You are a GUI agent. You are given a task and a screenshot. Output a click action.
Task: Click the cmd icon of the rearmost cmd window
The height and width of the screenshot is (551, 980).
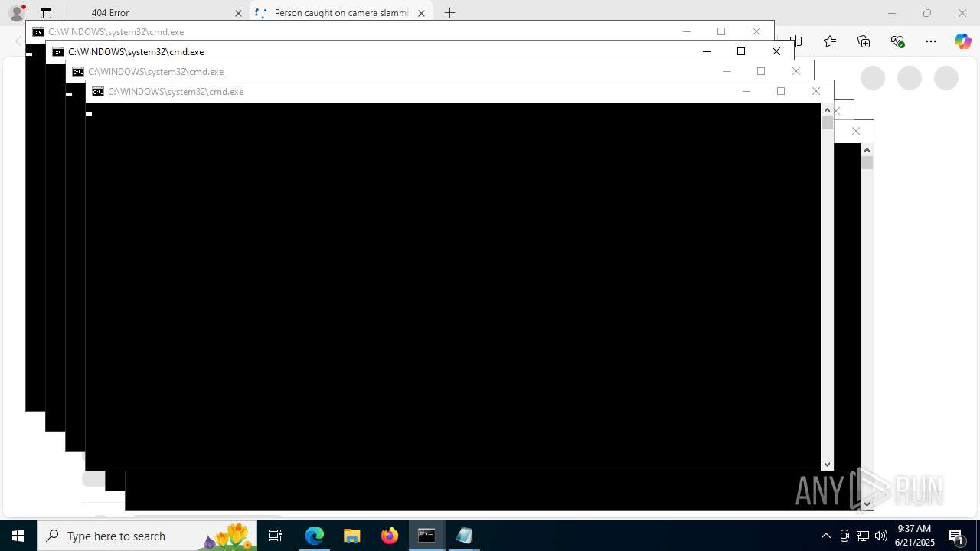pyautogui.click(x=38, y=32)
